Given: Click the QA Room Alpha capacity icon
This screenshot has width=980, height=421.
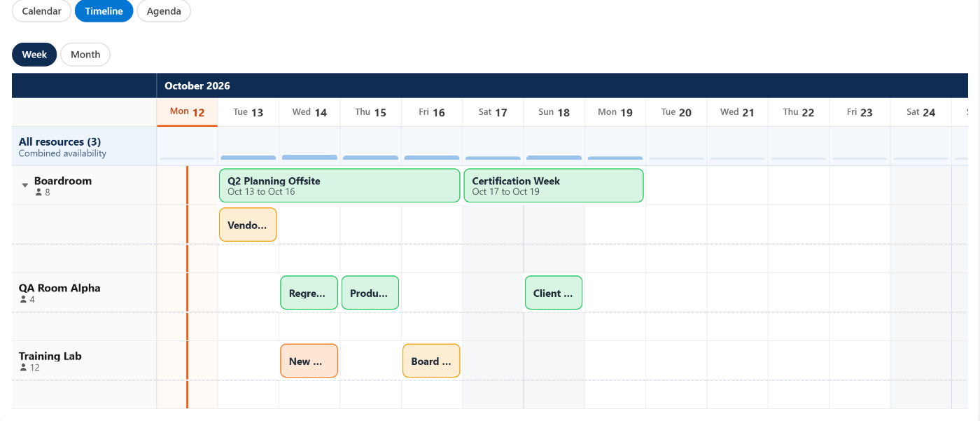Looking at the screenshot, I should 23,299.
